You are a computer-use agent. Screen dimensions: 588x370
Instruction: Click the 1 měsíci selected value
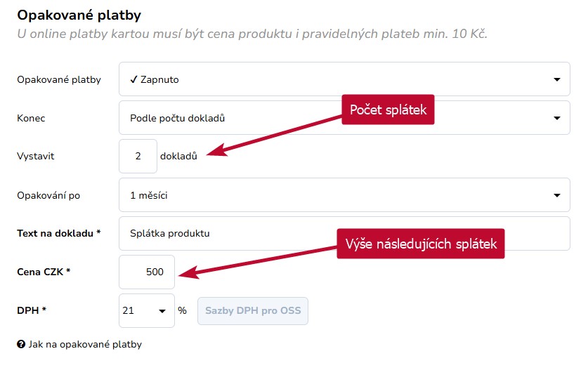tap(148, 195)
